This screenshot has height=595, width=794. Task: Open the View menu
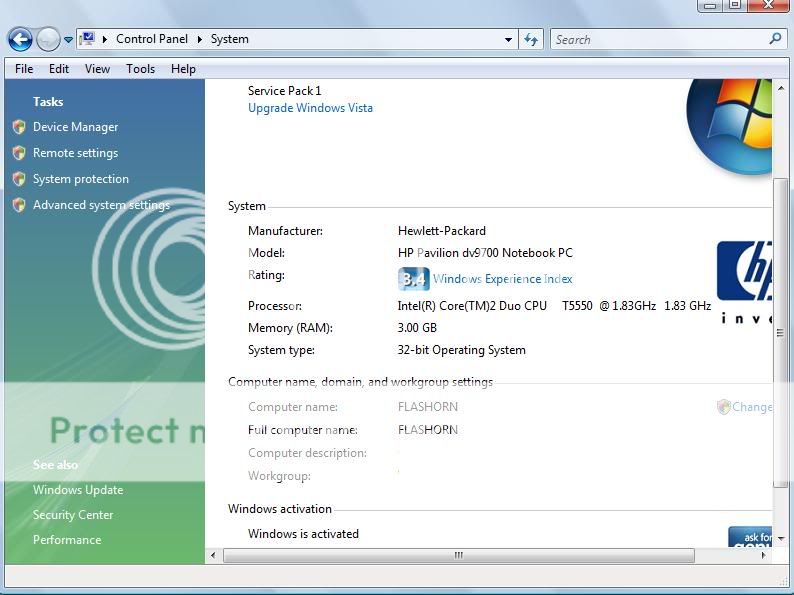(x=97, y=69)
